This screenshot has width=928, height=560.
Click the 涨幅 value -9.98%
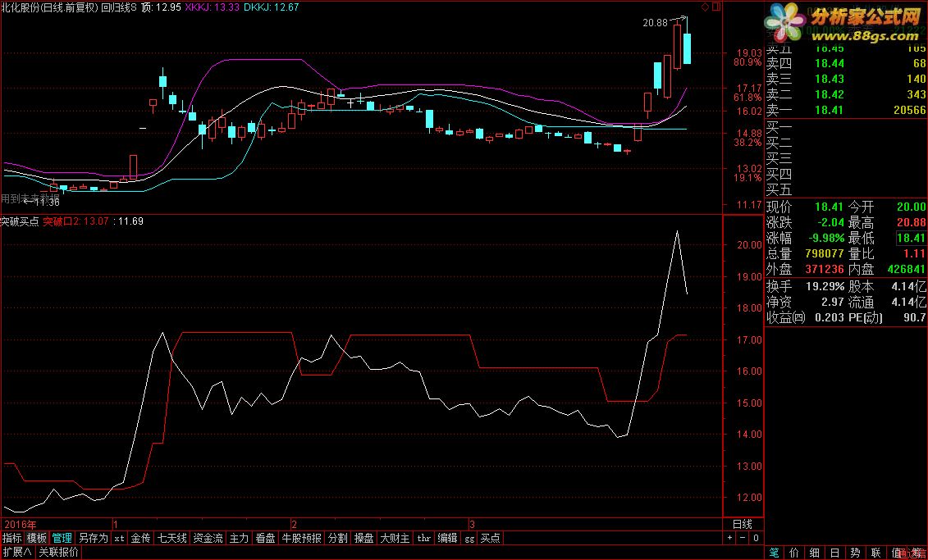tap(826, 239)
